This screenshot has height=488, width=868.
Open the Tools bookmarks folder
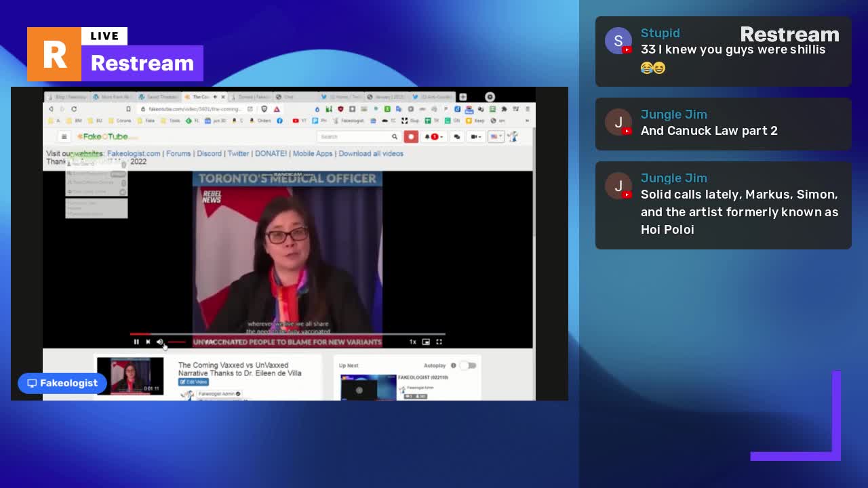[170, 121]
